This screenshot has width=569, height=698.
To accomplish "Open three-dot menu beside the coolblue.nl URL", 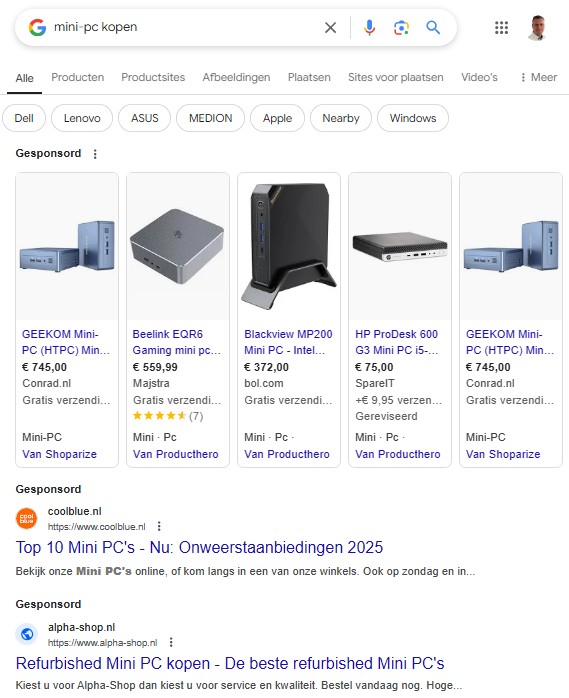I will point(159,527).
